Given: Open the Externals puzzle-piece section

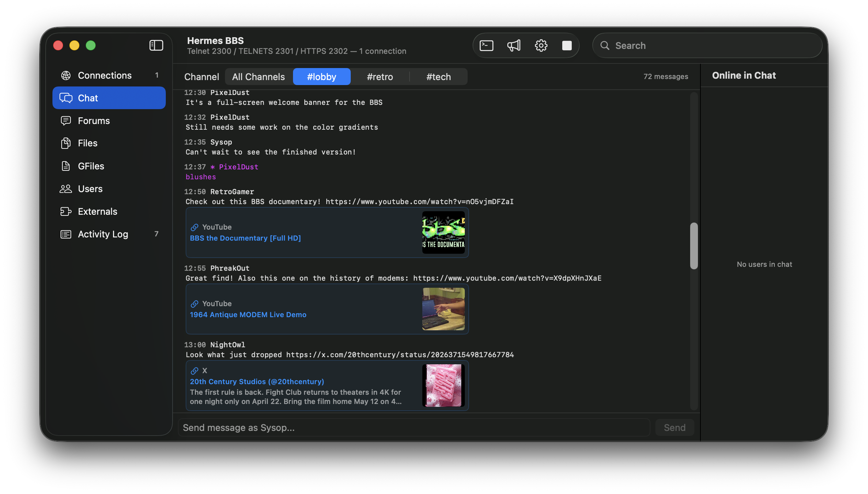Looking at the screenshot, I should point(97,211).
